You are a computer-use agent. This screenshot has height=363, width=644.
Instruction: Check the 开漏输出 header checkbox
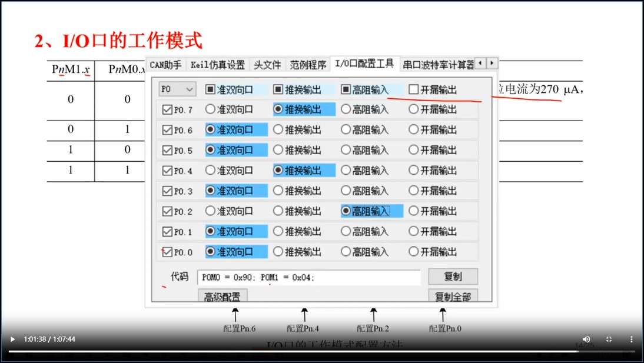coord(414,89)
